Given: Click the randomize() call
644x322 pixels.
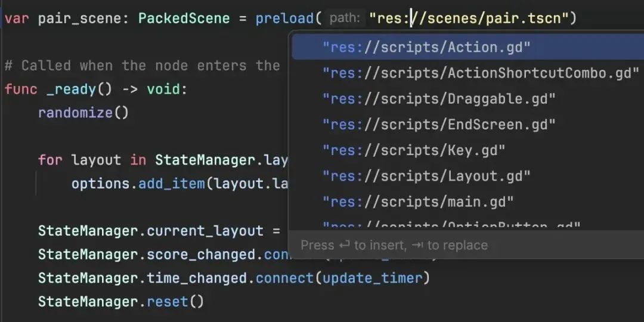Looking at the screenshot, I should click(83, 113).
